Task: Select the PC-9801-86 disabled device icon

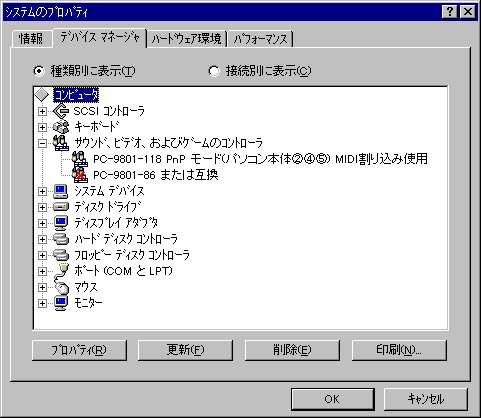Action: pyautogui.click(x=80, y=175)
